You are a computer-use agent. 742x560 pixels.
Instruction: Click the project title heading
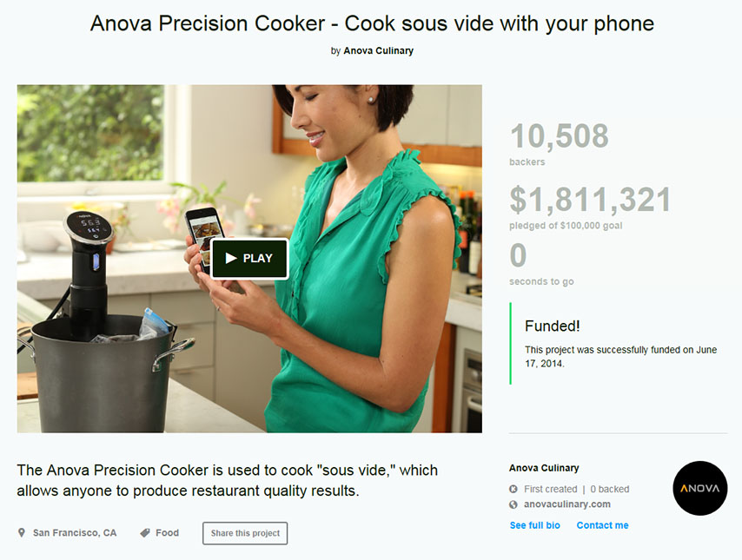coord(372,23)
